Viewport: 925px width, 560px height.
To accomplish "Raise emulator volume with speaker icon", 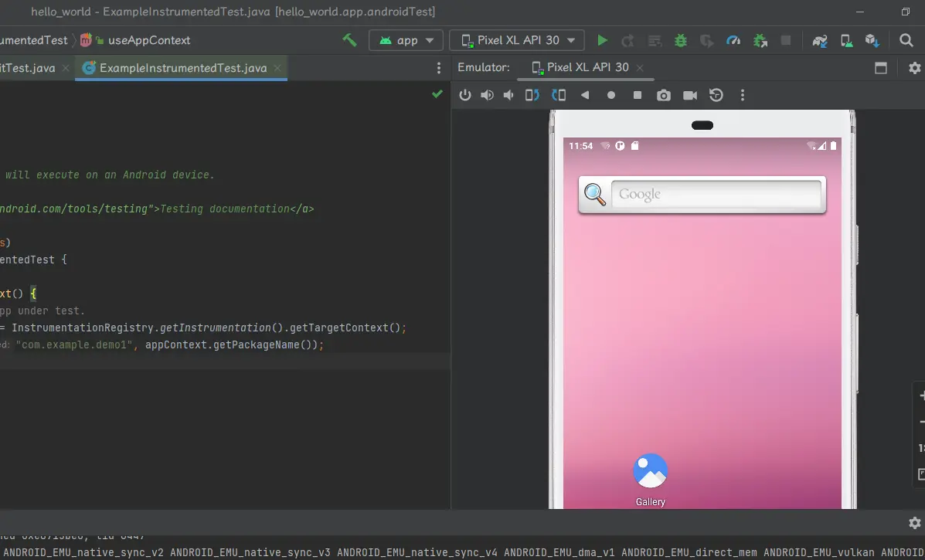I will pyautogui.click(x=487, y=95).
